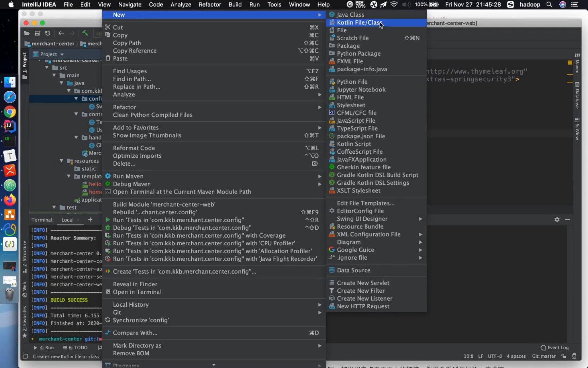
Task: Open the 6: TODO tool window
Action: click(x=75, y=348)
